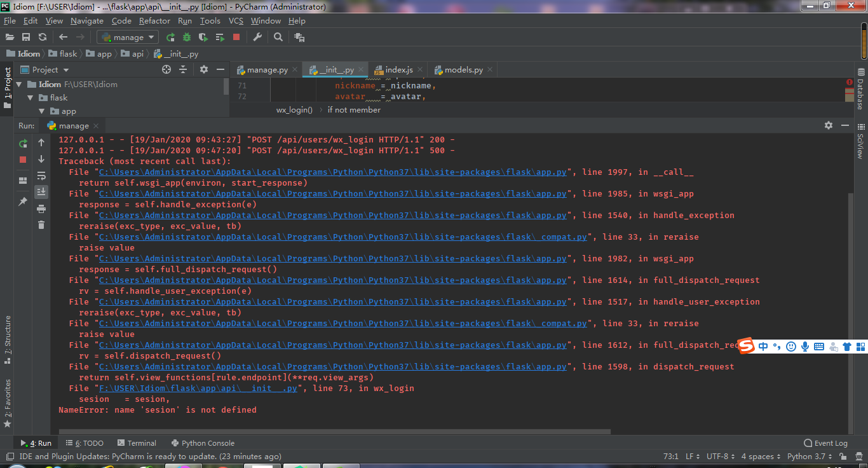The image size is (868, 468).
Task: Click the down-arrow stack trace icon
Action: pos(41,159)
